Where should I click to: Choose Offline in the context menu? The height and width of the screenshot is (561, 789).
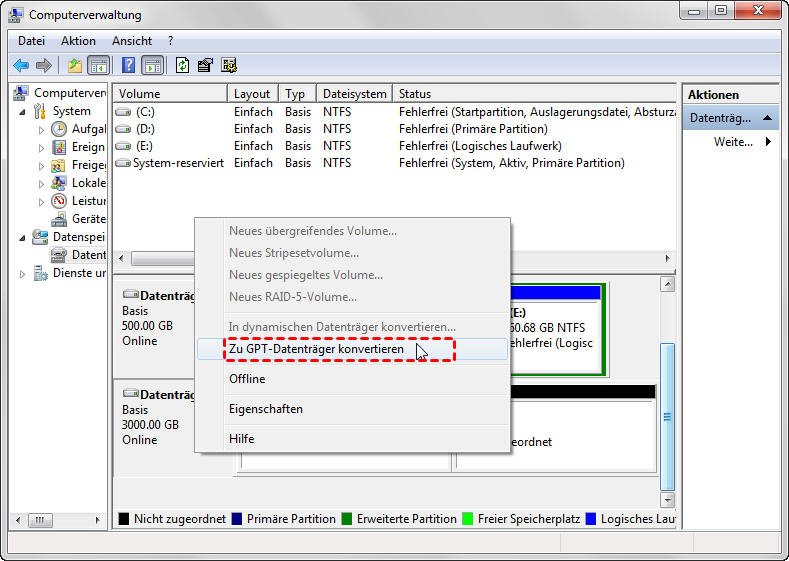tap(352, 379)
